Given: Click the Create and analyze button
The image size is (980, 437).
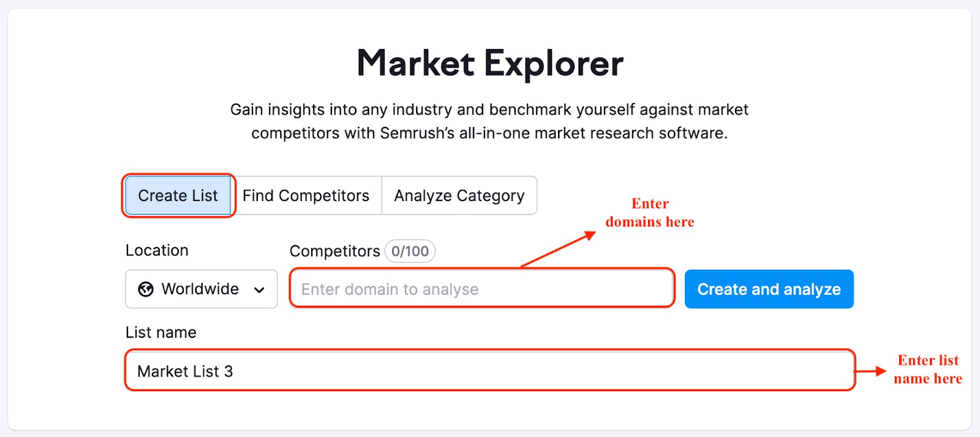Looking at the screenshot, I should [x=769, y=289].
